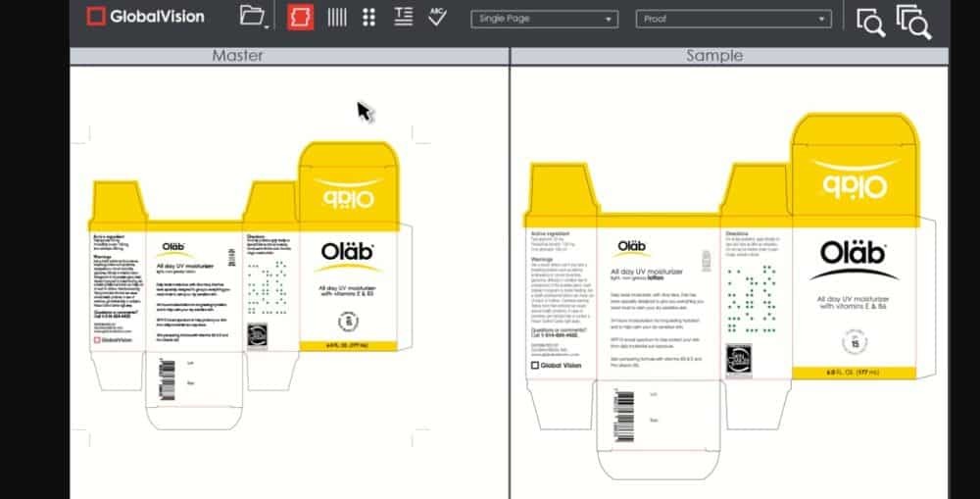The image size is (980, 499).
Task: Select the ABC spell check icon
Action: [437, 17]
